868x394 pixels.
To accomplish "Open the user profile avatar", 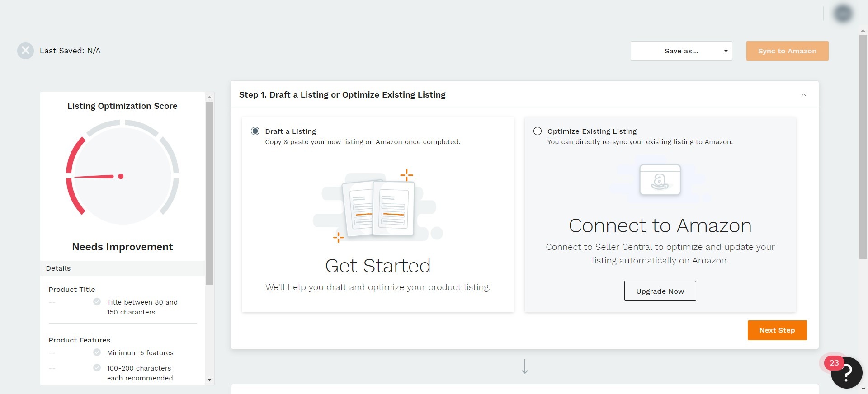I will click(x=843, y=14).
